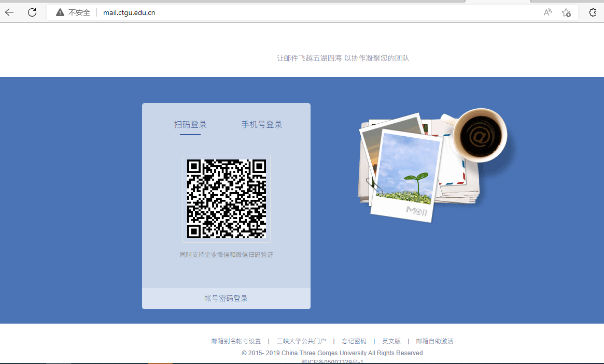Reload the page using the refresh icon
The height and width of the screenshot is (364, 604).
[x=32, y=12]
